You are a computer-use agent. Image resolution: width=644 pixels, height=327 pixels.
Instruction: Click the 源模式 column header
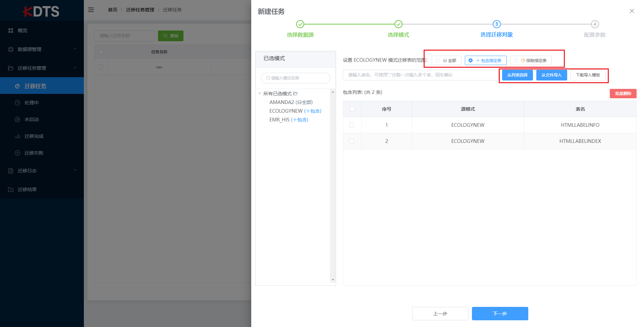(x=468, y=109)
